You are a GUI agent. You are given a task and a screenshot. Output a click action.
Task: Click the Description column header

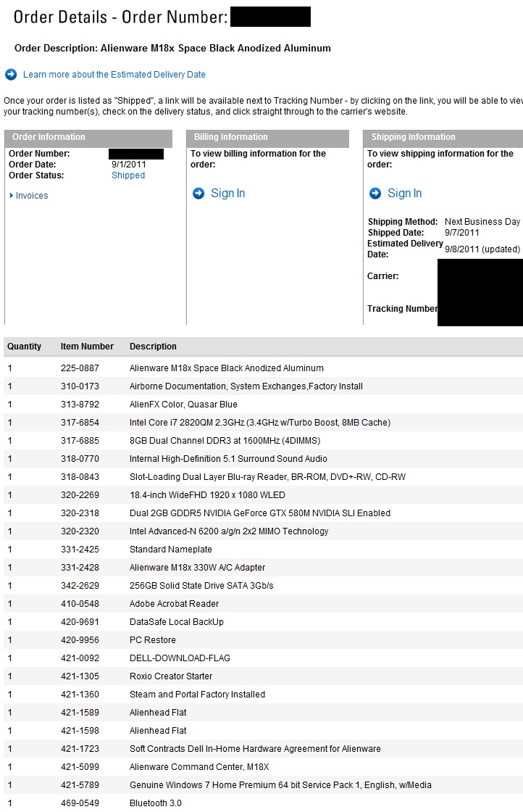(153, 347)
